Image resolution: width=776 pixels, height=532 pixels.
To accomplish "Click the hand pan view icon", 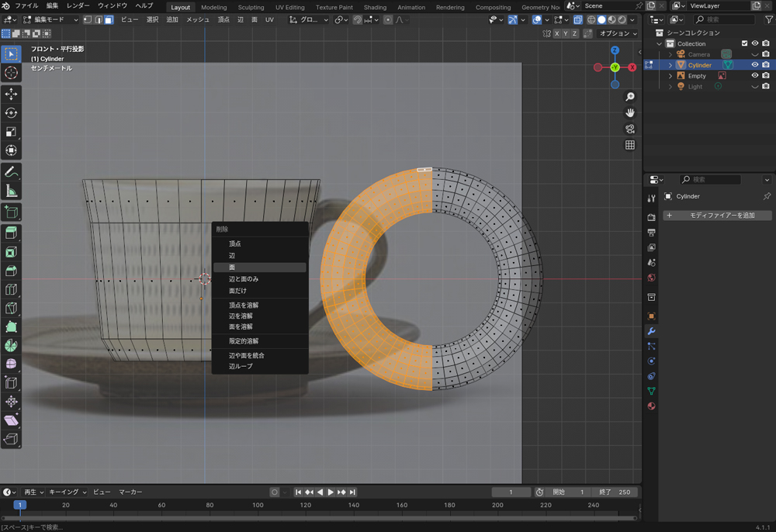I will point(630,112).
